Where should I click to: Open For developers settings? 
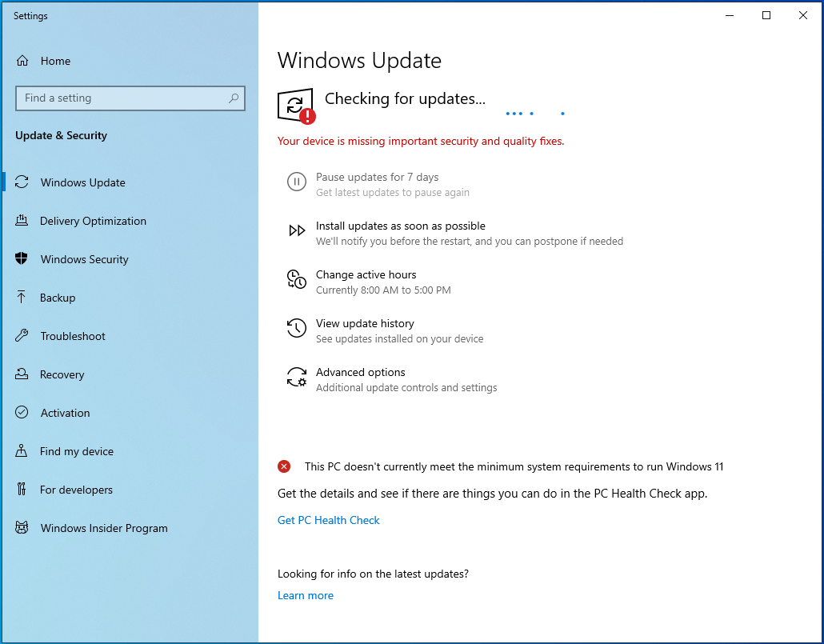[x=130, y=490]
